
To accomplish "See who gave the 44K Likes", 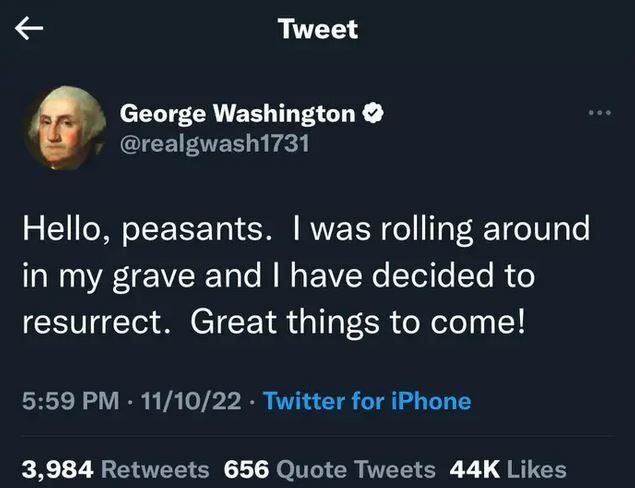I will click(x=507, y=469).
